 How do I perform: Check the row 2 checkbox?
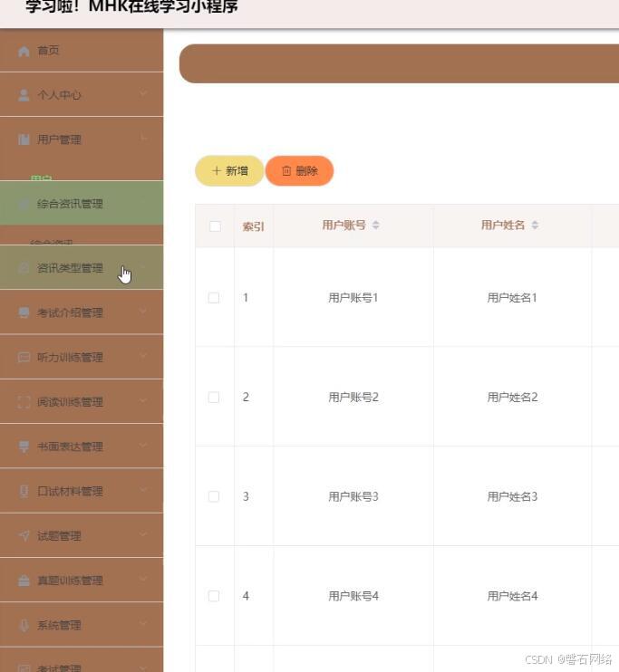pos(214,398)
